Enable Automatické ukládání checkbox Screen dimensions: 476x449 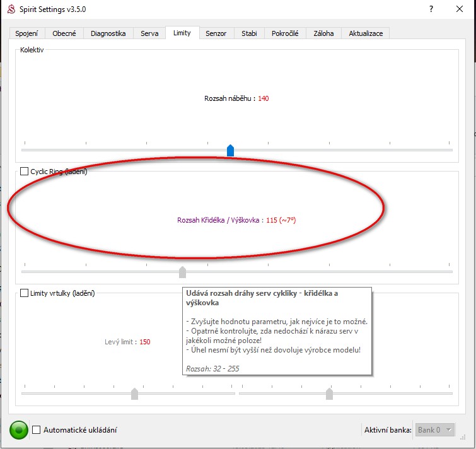pos(37,430)
